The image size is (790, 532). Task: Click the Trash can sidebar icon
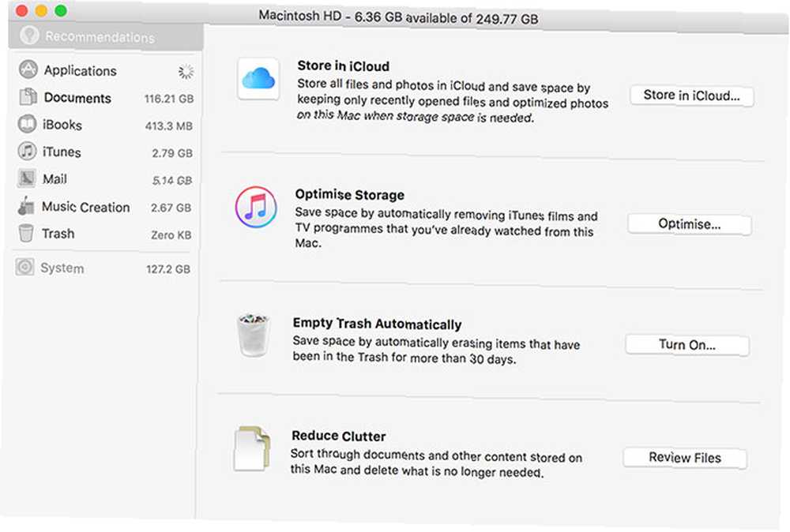[x=26, y=233]
